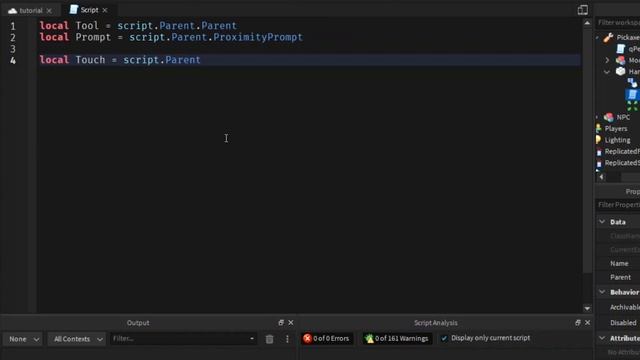The height and width of the screenshot is (360, 640).
Task: Click the Model icon in Explorer
Action: click(620, 60)
